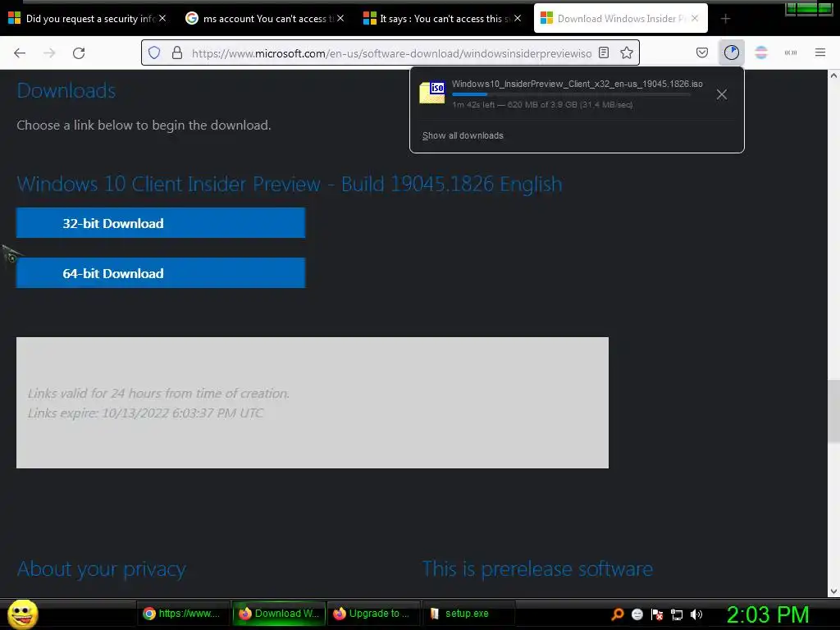Open the smiley face Start button

tap(22, 614)
